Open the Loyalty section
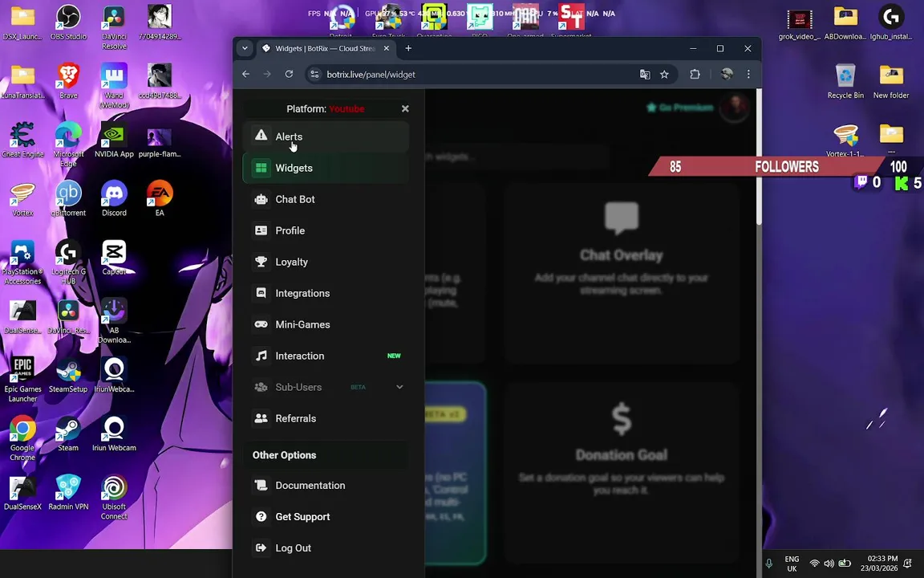The width and height of the screenshot is (924, 578). [x=326, y=262]
